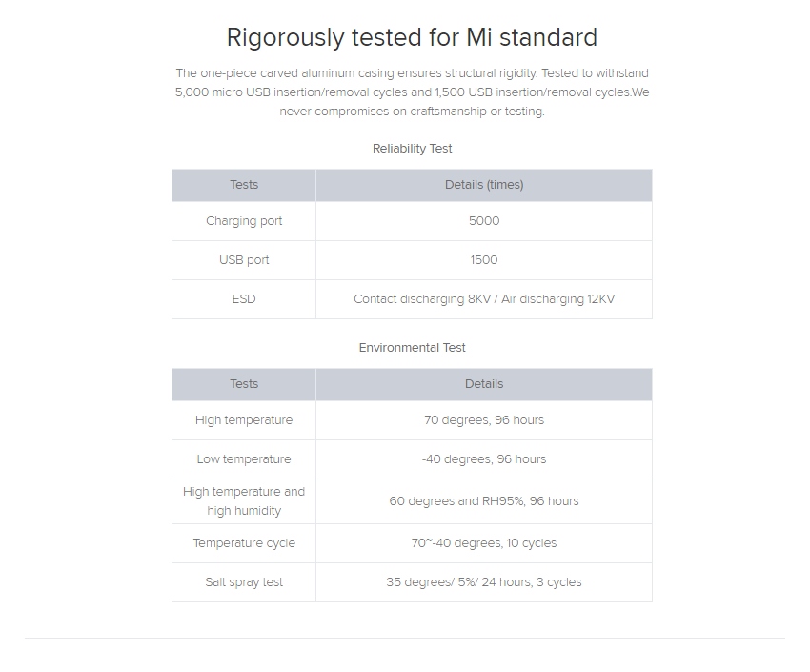Click the Environmental table 'Details' header

[x=484, y=384]
